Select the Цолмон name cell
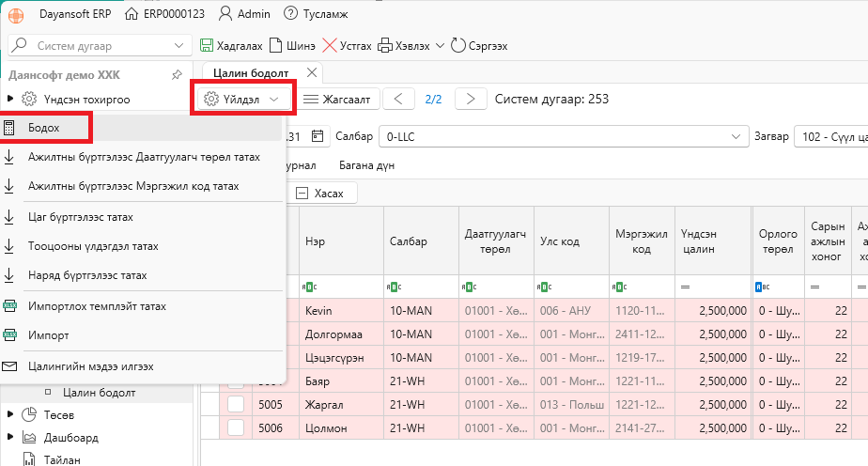868x466 pixels. click(x=341, y=427)
